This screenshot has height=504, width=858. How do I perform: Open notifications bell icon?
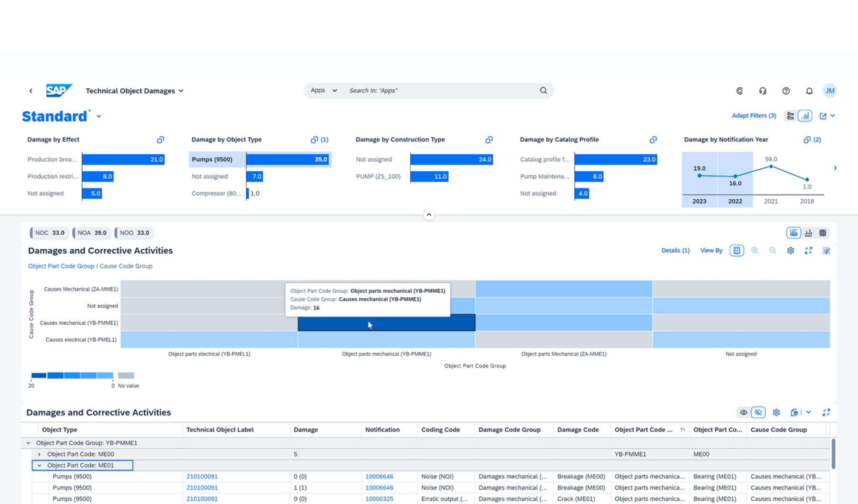[x=808, y=90]
